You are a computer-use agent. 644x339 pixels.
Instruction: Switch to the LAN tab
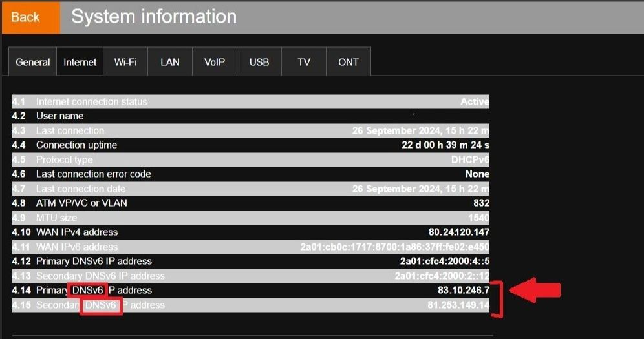[170, 63]
